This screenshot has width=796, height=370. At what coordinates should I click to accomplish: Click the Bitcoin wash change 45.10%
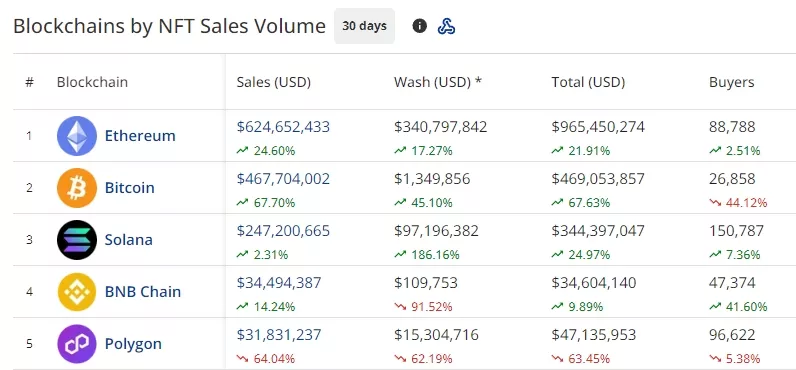(x=423, y=203)
